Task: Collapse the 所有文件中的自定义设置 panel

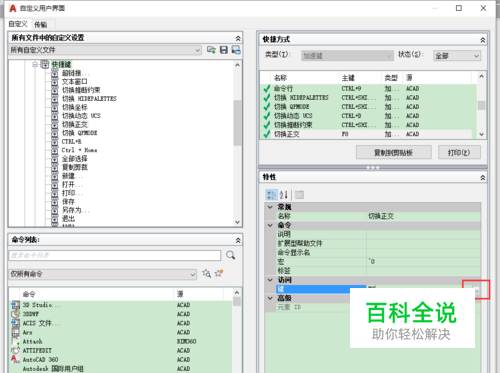Action: coord(238,38)
